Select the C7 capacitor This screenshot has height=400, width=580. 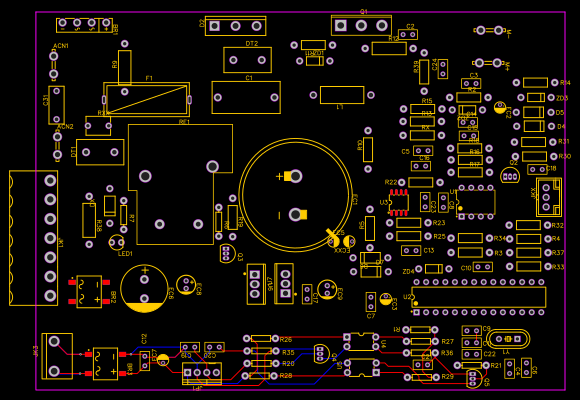pos(371,302)
